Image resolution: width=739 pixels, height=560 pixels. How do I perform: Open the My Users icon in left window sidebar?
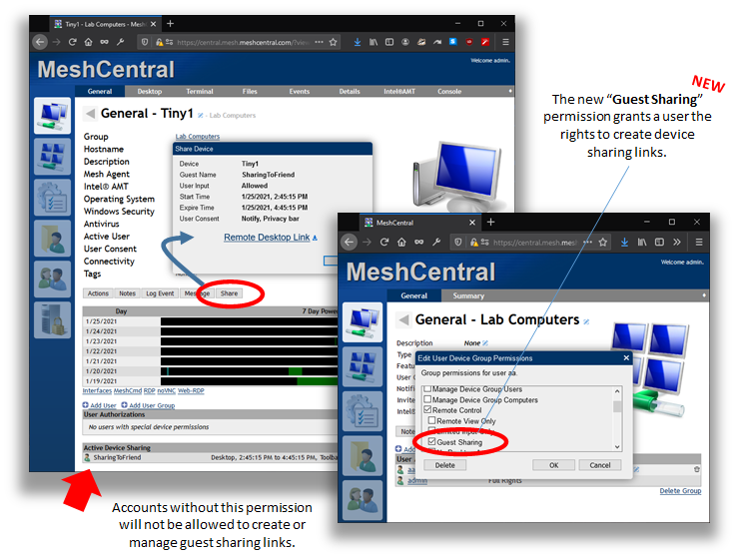(x=52, y=280)
